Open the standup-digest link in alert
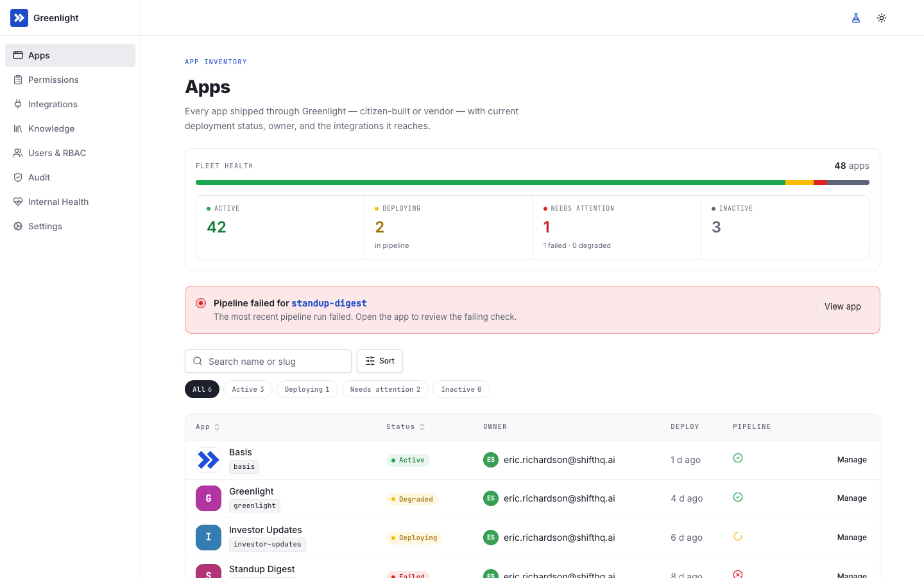 (x=329, y=303)
